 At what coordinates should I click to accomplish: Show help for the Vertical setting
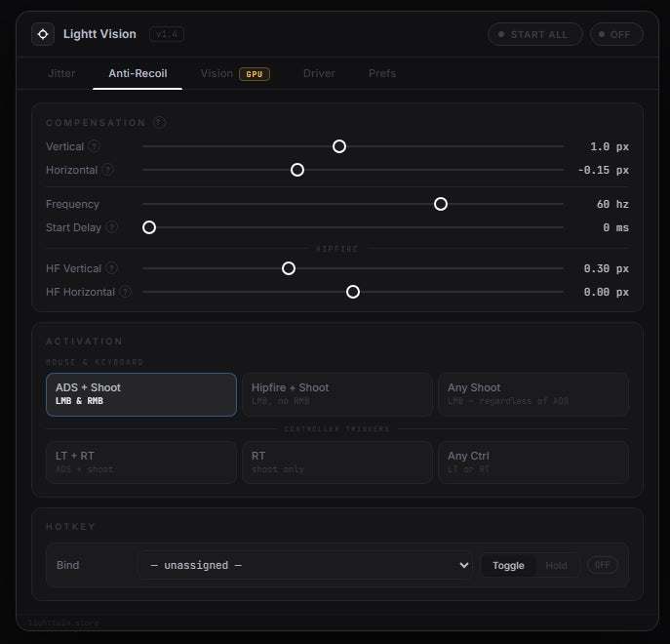94,146
